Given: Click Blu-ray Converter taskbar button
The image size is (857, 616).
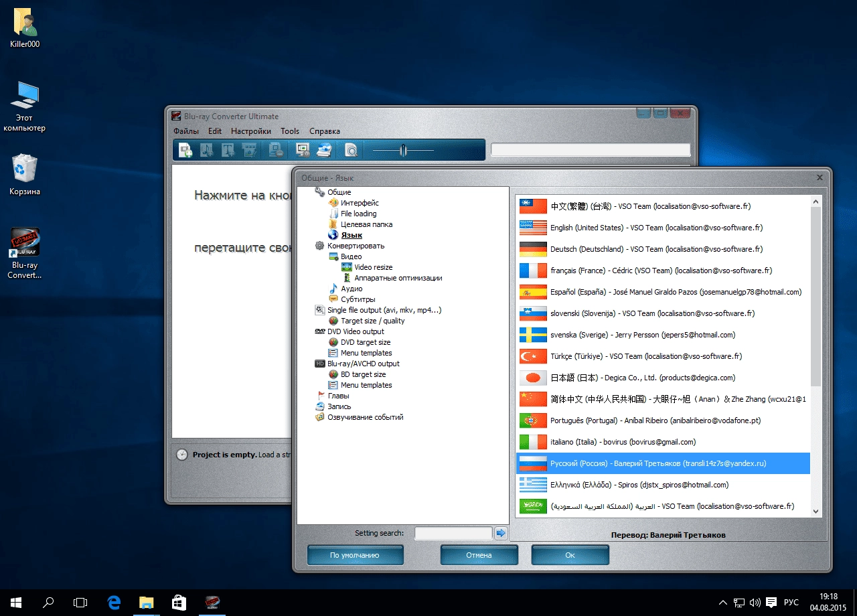Looking at the screenshot, I should click(212, 603).
